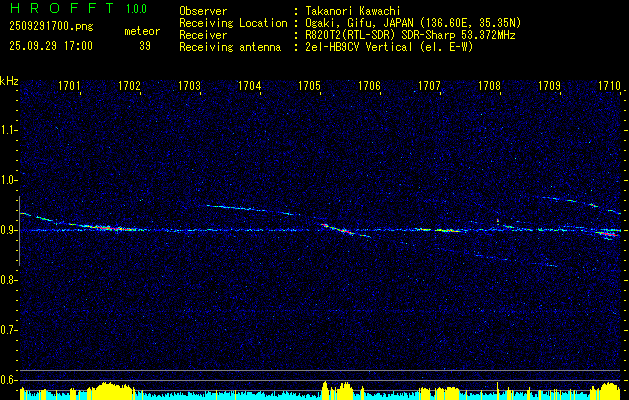Click the 'Observer' field label

tap(203, 11)
